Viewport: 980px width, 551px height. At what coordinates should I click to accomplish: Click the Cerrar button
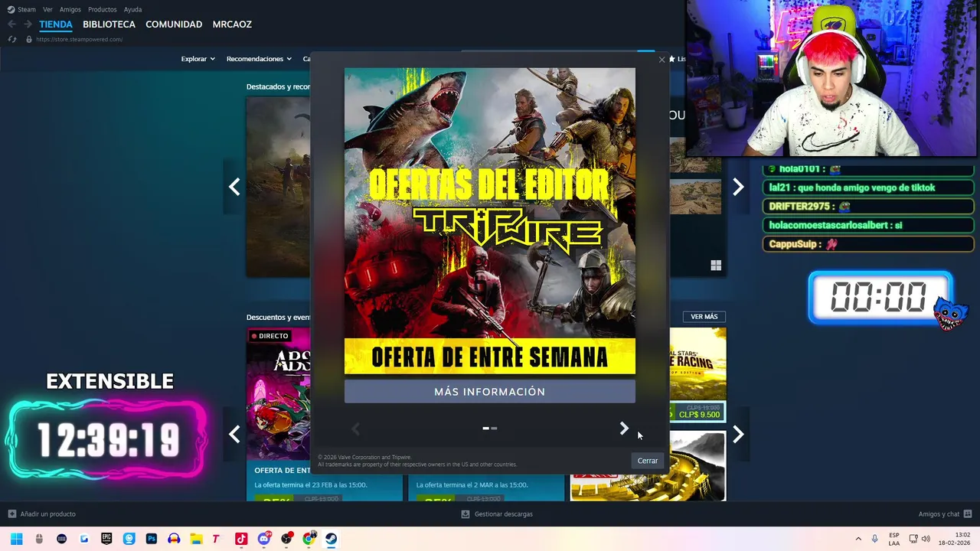click(x=648, y=461)
